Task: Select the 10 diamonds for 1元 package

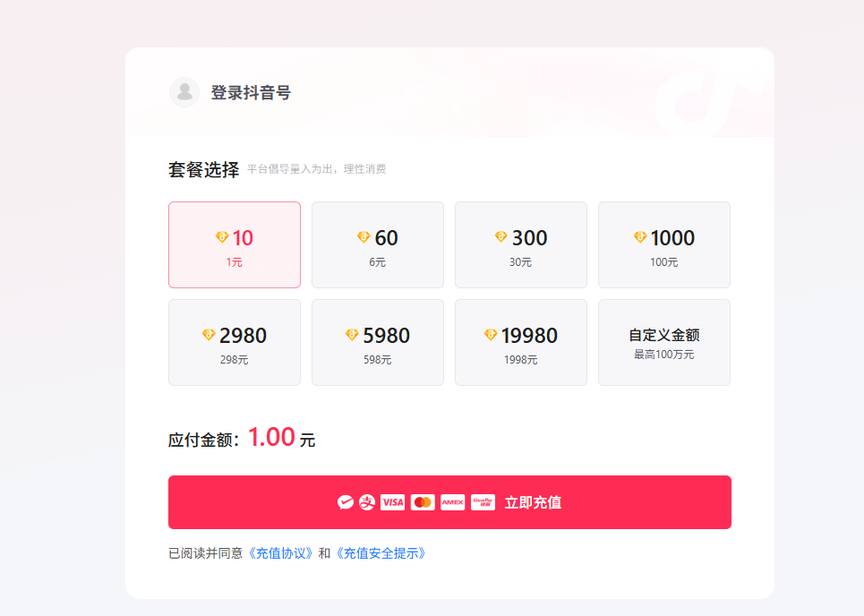Action: coord(235,245)
